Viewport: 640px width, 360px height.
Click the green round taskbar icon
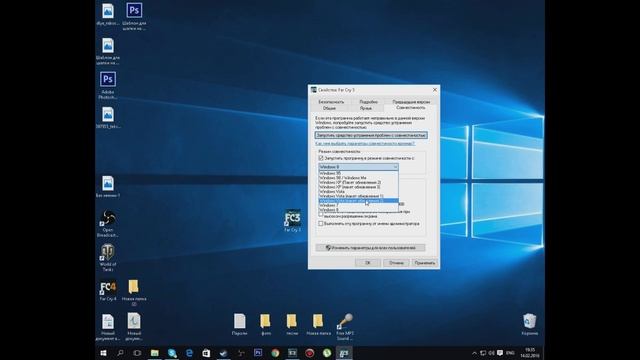[327, 353]
